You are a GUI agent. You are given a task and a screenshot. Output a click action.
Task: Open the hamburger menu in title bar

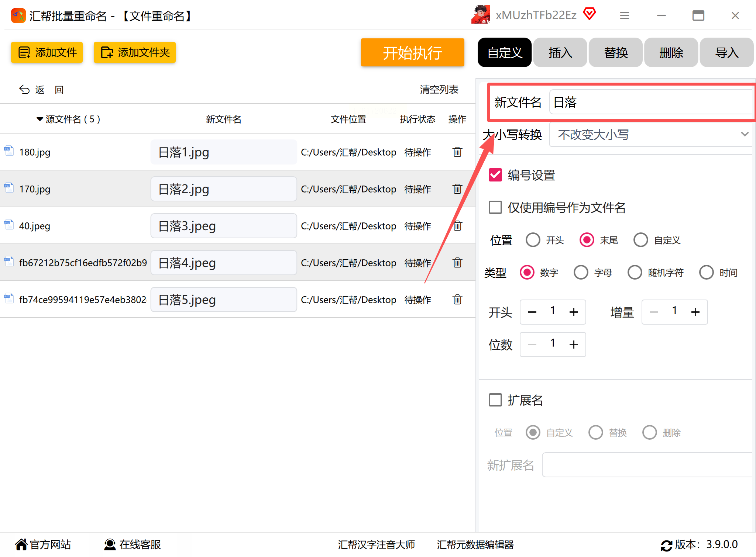point(624,15)
